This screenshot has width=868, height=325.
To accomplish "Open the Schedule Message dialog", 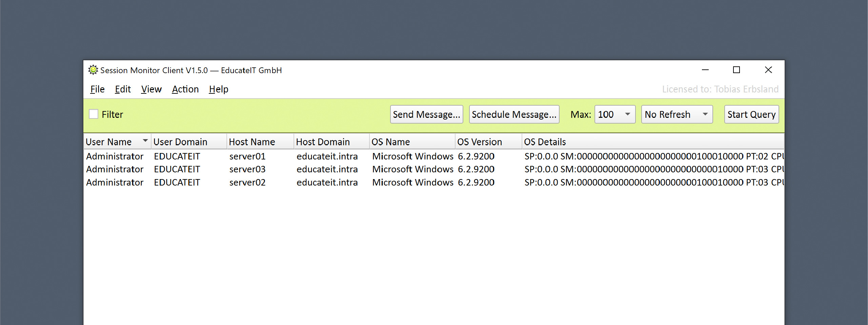I will (x=514, y=114).
